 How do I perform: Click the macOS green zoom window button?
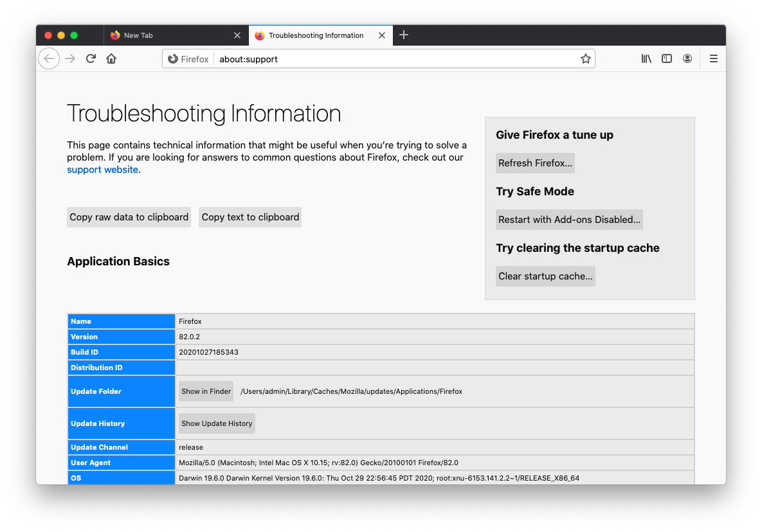click(x=74, y=35)
